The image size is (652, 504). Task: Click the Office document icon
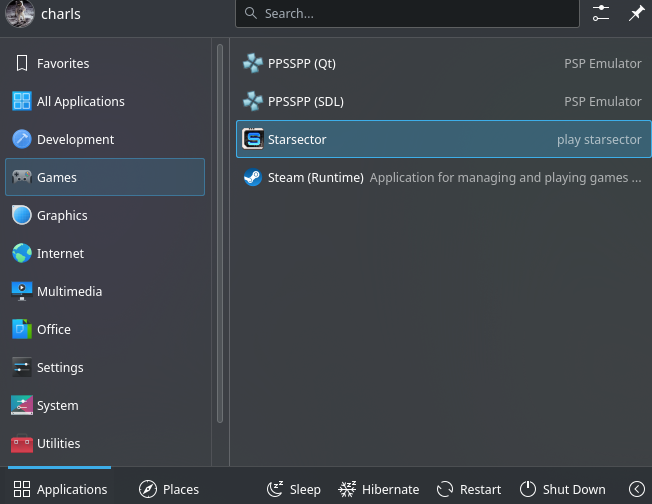(22, 329)
